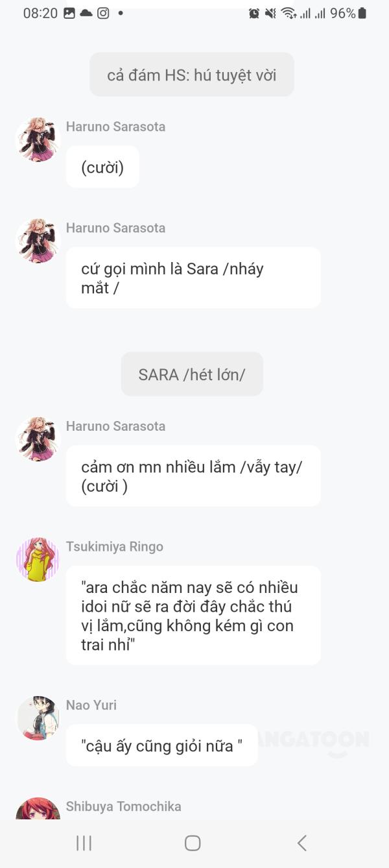The width and height of the screenshot is (389, 868).
Task: Tap Nao Yuri's "cậu ấy cũng giỏi nữa" message
Action: (x=162, y=745)
